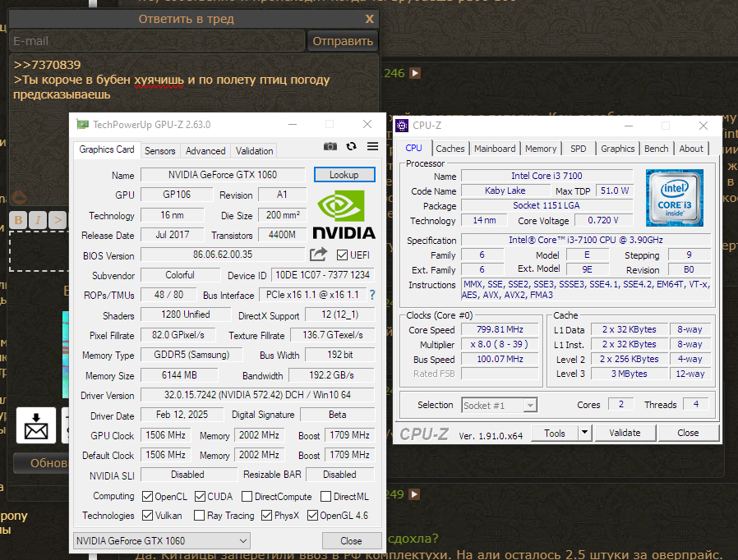This screenshot has height=560, width=738.
Task: Click the Отправить send button
Action: coord(343,41)
